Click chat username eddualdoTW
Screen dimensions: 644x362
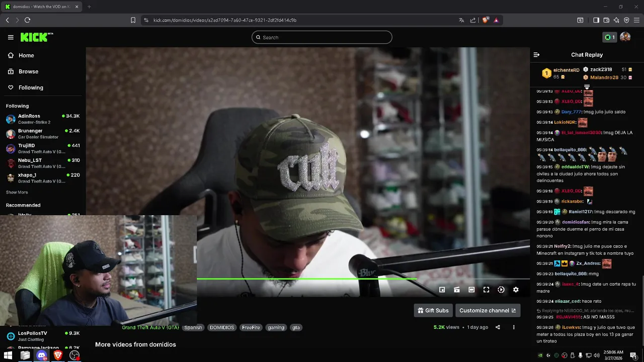pos(576,167)
